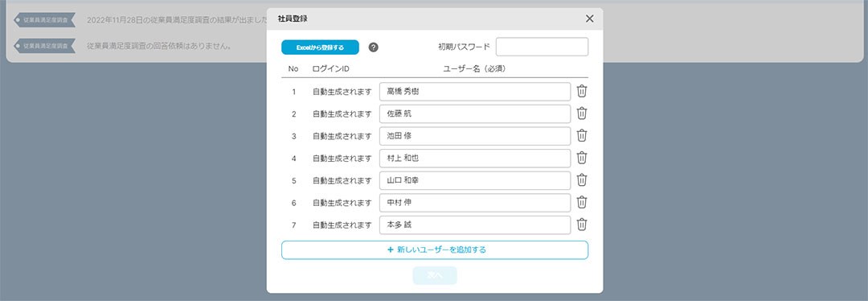Viewport: 868px width, 301px height.
Task: Delete row 1 user 高橋 秀樹 with trash icon
Action: pyautogui.click(x=582, y=92)
